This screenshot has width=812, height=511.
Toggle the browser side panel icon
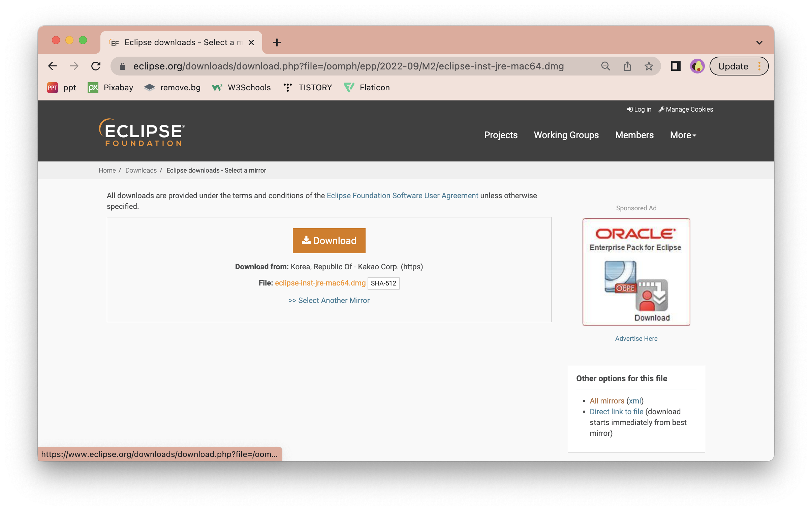[x=676, y=66]
